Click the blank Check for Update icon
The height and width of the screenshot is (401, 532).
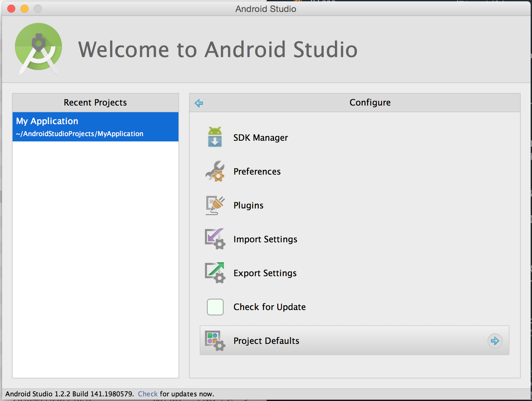click(215, 307)
